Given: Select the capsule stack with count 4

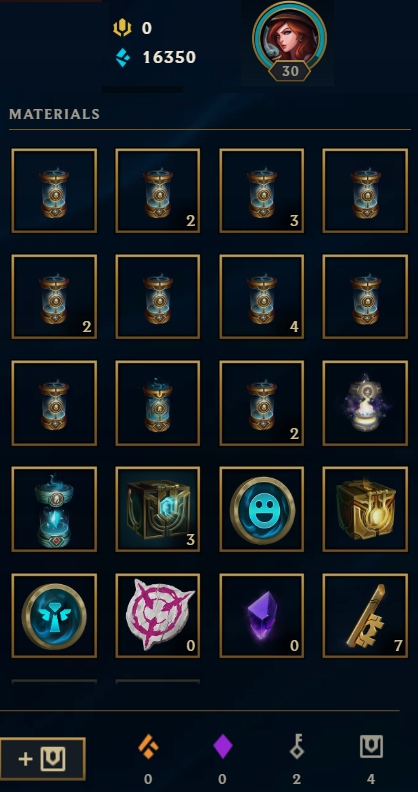Looking at the screenshot, I should coord(262,296).
